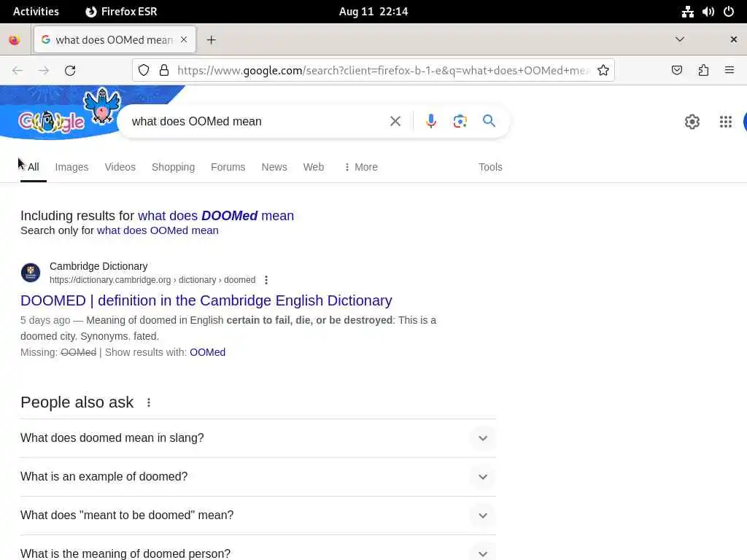Close the 'what does OOMed mean' tab
The image size is (747, 560).
(184, 40)
